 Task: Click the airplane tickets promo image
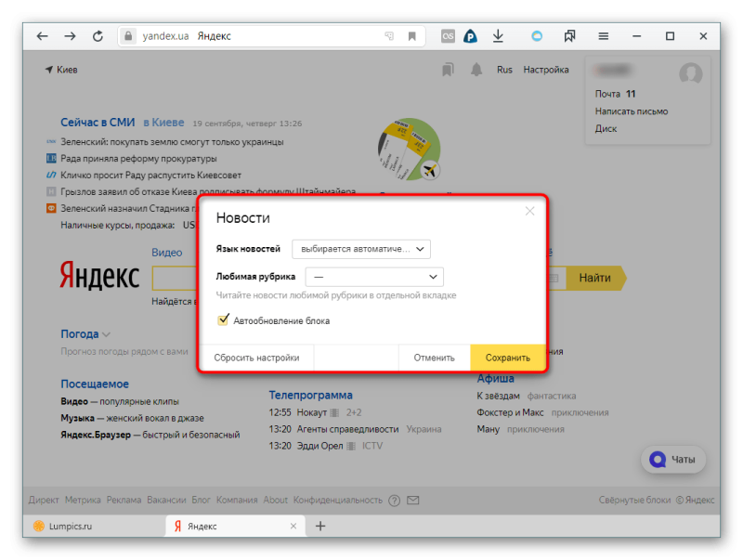point(410,150)
